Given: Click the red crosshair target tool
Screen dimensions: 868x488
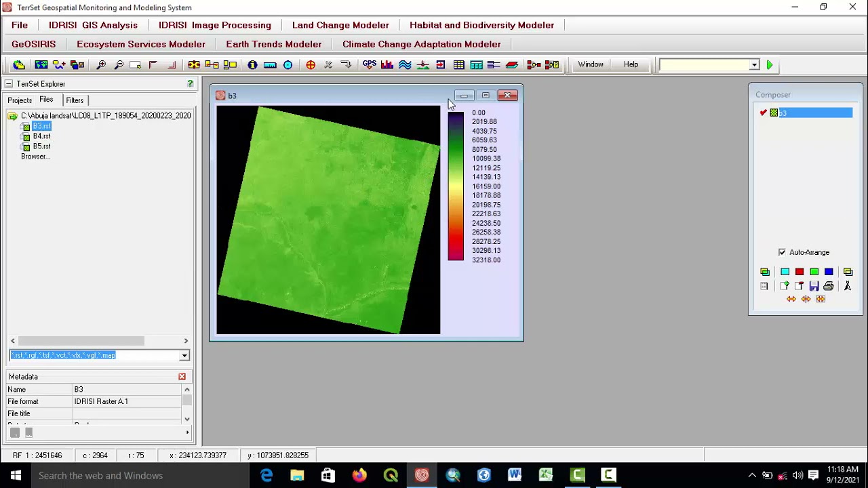Looking at the screenshot, I should (311, 65).
